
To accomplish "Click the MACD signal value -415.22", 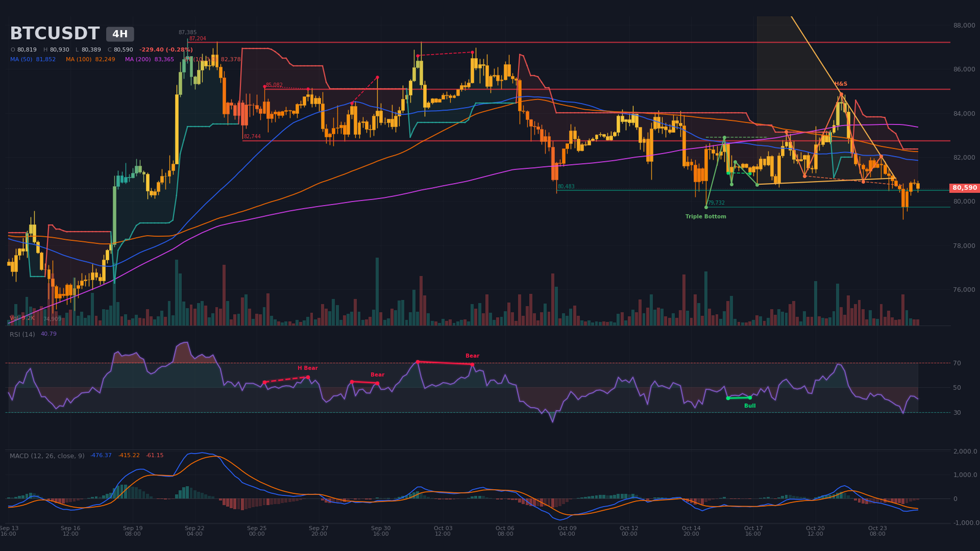I will (129, 455).
